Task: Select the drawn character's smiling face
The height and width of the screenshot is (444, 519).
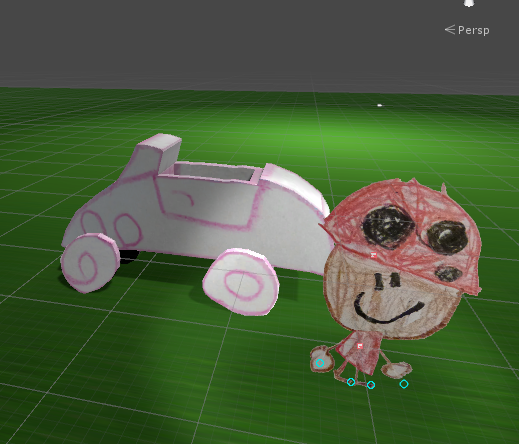Action: point(393,293)
